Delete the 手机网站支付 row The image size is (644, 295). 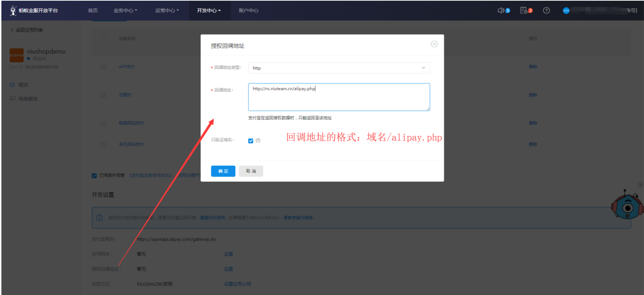point(533,144)
